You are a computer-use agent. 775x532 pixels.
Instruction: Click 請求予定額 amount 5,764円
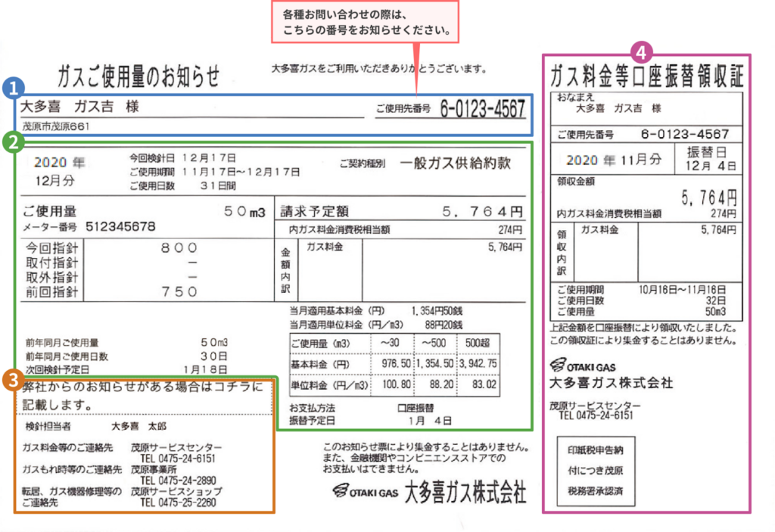(x=482, y=212)
